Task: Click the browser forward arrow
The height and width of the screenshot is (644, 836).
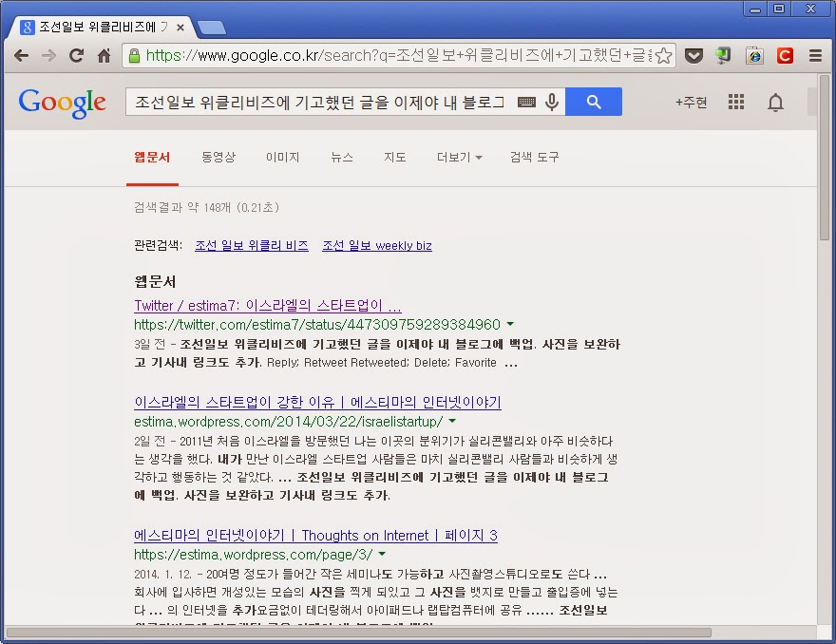Action: (48, 55)
